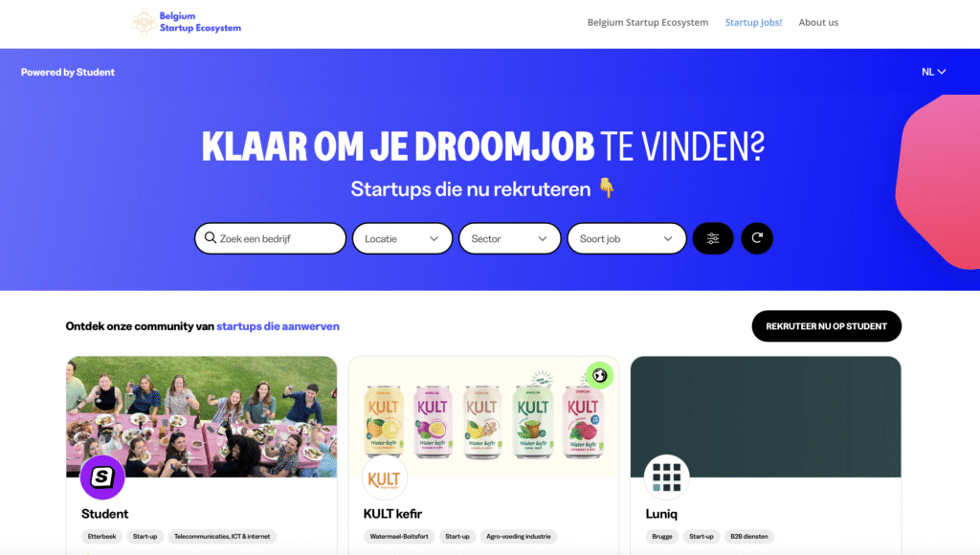Click the Telecommunicaties, ICT & internet tag

222,536
